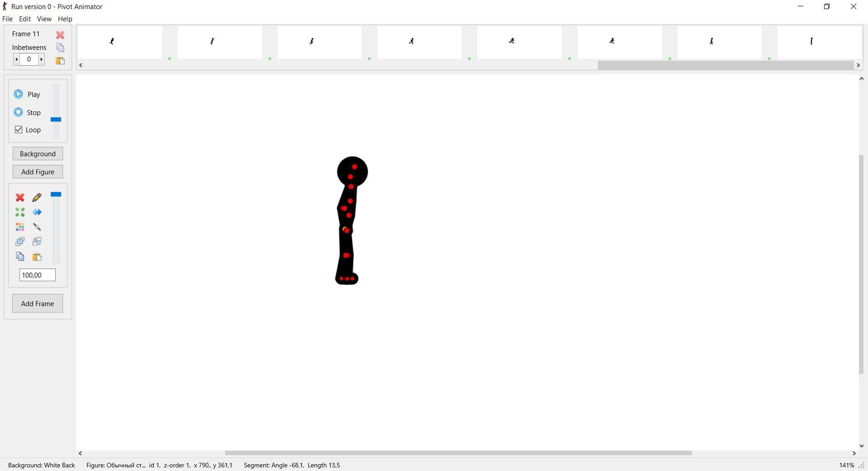
Task: Flip the figure with the blue arrows icon
Action: coord(37,212)
